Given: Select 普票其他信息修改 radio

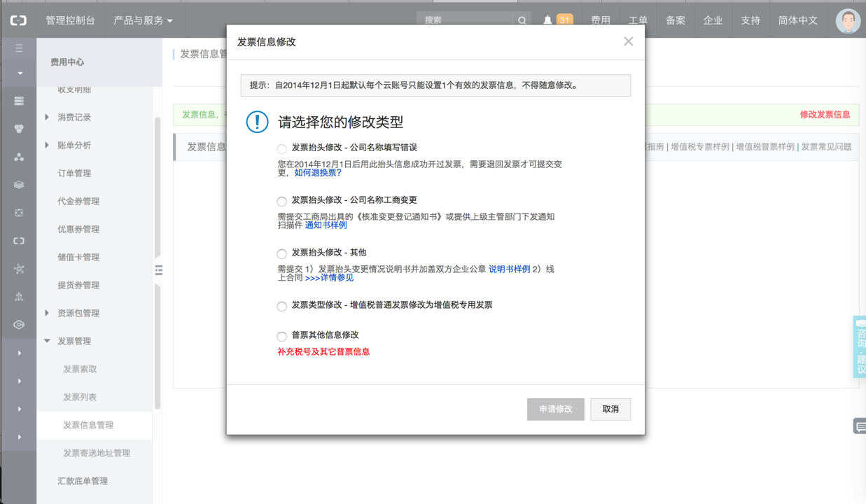Looking at the screenshot, I should pyautogui.click(x=281, y=336).
